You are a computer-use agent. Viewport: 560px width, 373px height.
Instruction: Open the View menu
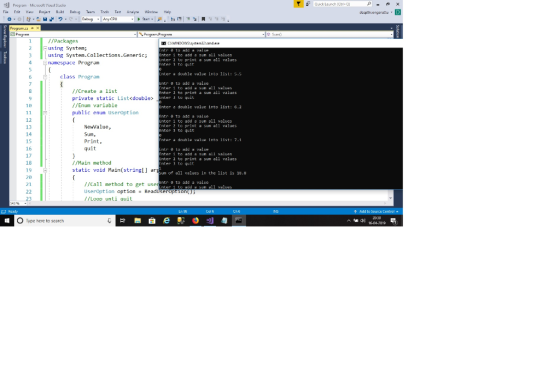[30, 12]
